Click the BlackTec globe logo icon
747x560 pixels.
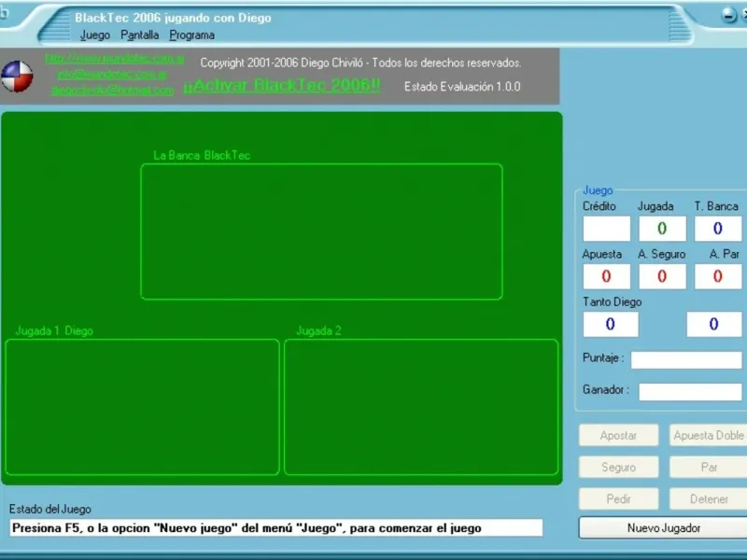pyautogui.click(x=17, y=77)
